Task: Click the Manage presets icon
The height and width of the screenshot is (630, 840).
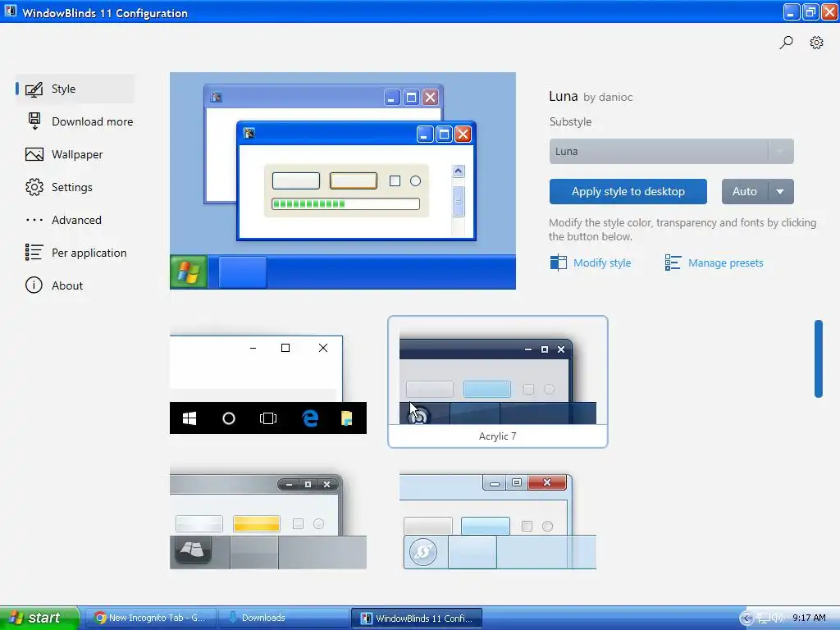Action: point(673,262)
